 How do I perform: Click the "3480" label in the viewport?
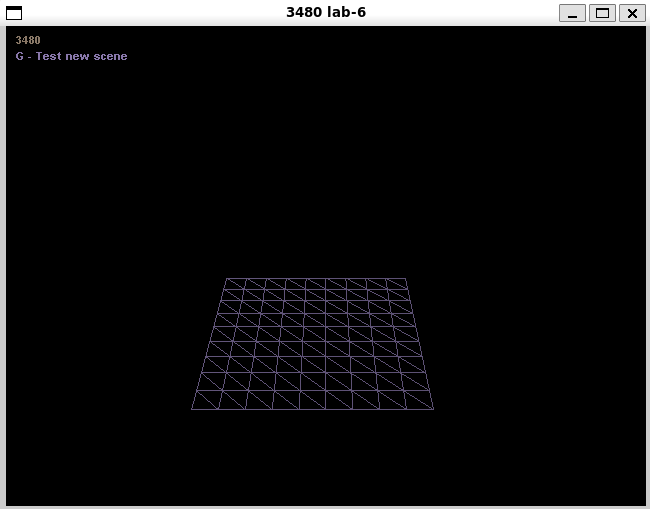[28, 40]
